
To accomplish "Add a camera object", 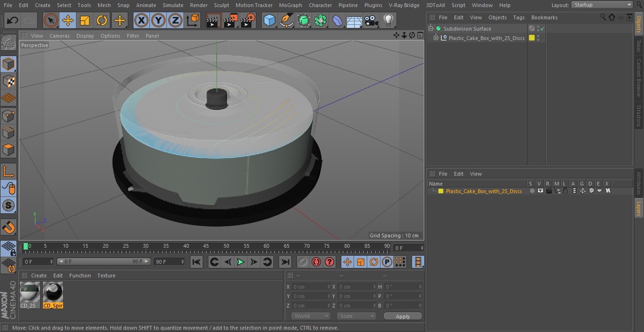I will click(x=372, y=20).
